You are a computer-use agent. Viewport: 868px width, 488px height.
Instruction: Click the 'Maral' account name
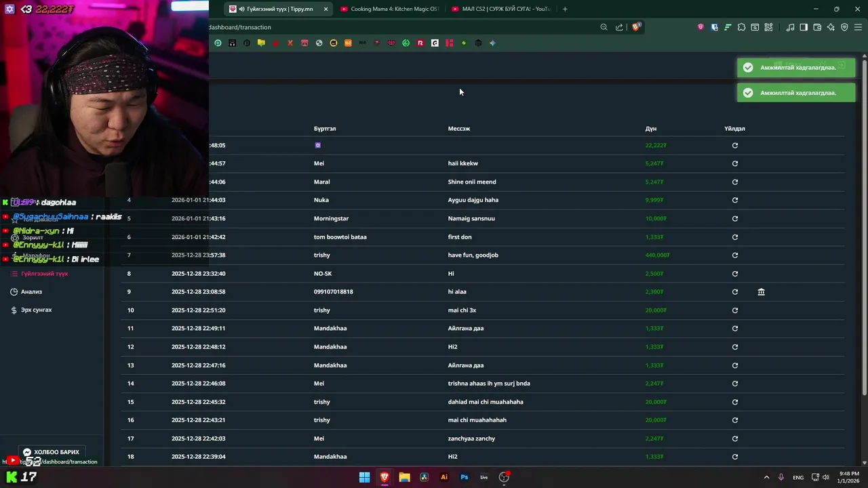click(x=322, y=182)
